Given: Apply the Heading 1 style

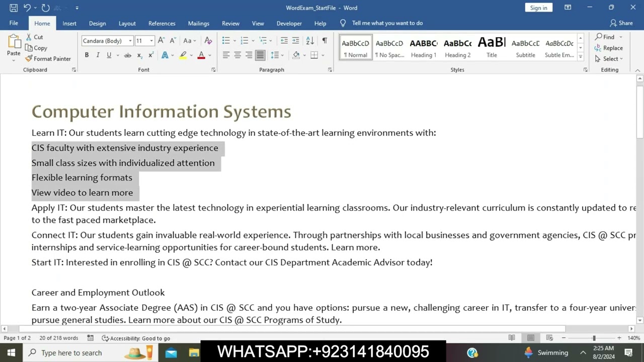Looking at the screenshot, I should pyautogui.click(x=424, y=48).
